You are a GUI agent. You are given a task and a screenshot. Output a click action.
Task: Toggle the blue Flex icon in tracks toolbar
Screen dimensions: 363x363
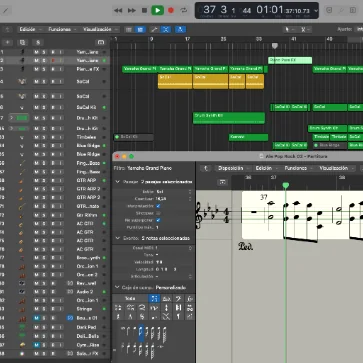coord(166,30)
